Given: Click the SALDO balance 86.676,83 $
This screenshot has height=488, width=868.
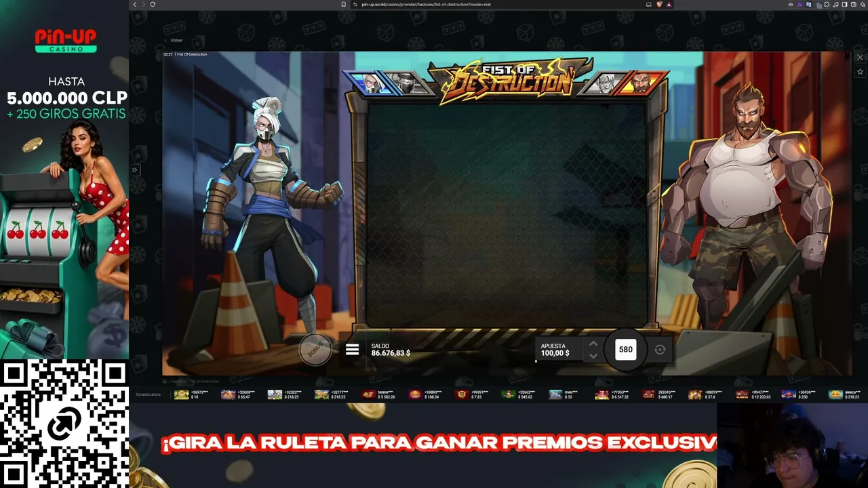Looking at the screenshot, I should [391, 350].
